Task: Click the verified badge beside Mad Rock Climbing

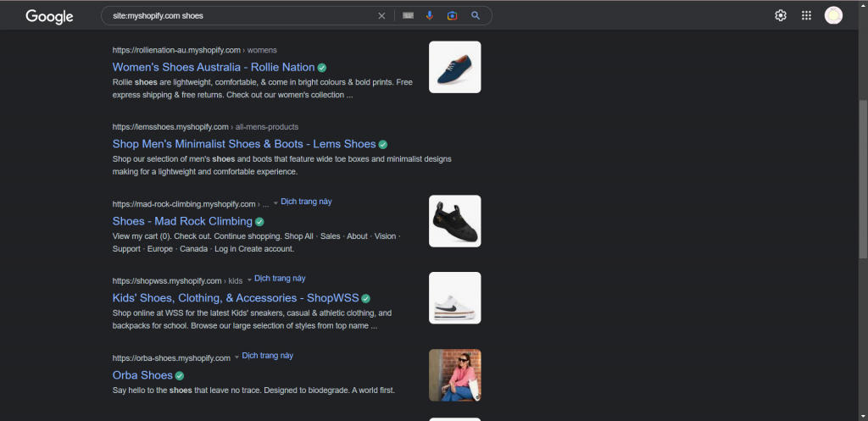Action: (259, 222)
